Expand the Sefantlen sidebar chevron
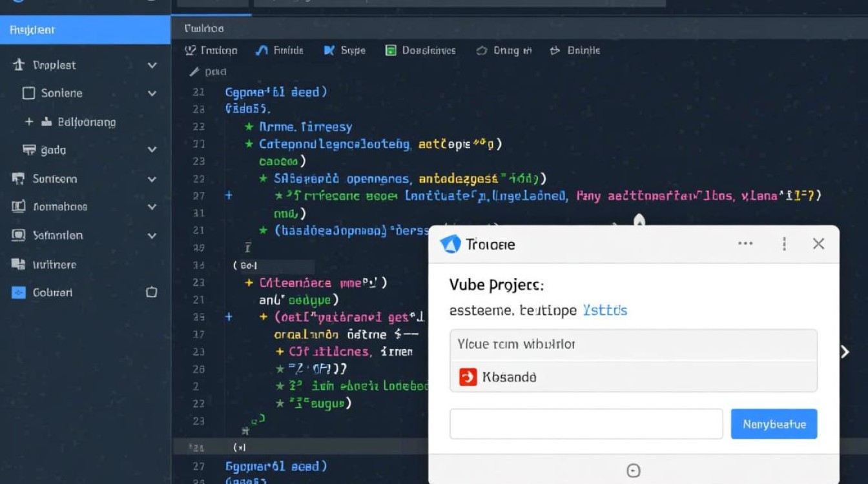868x484 pixels. (x=152, y=236)
